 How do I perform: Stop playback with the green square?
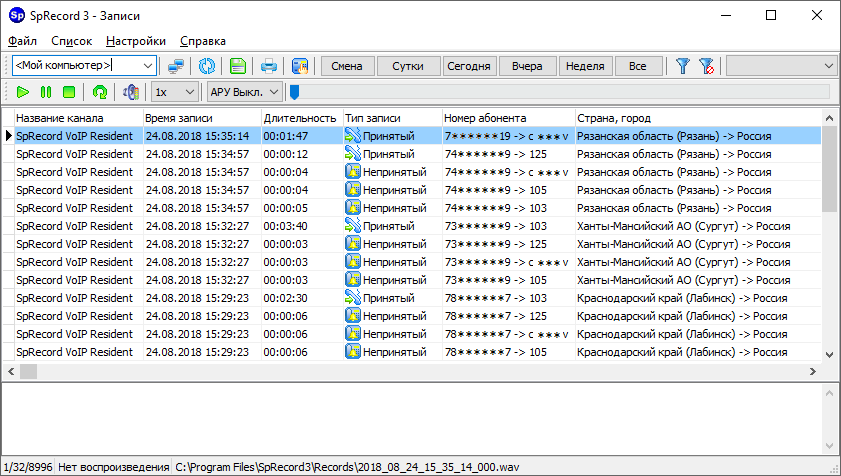(x=69, y=92)
